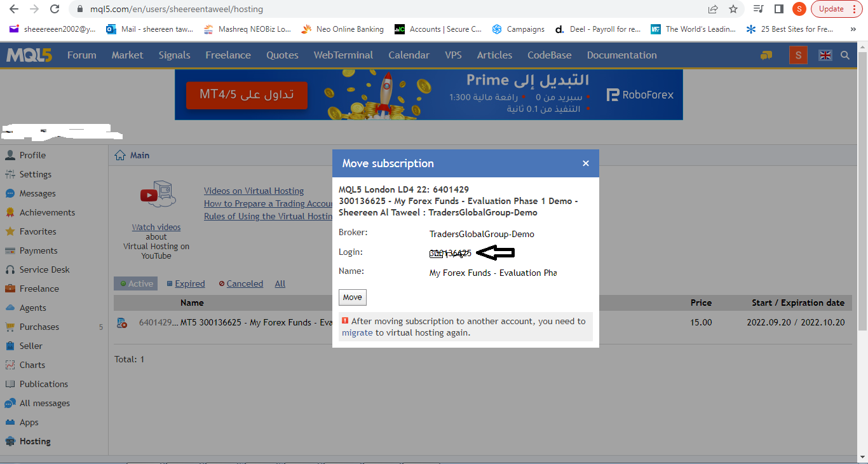Image resolution: width=868 pixels, height=464 pixels.
Task: Open Service Desk in sidebar
Action: click(x=44, y=270)
